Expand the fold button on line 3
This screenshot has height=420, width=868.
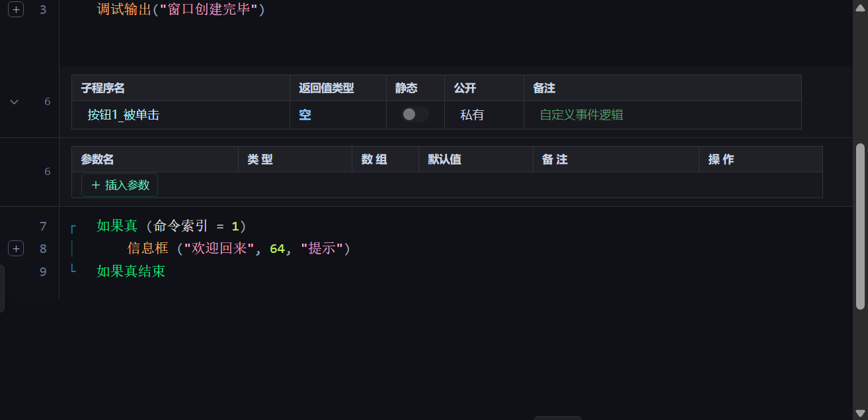point(16,10)
